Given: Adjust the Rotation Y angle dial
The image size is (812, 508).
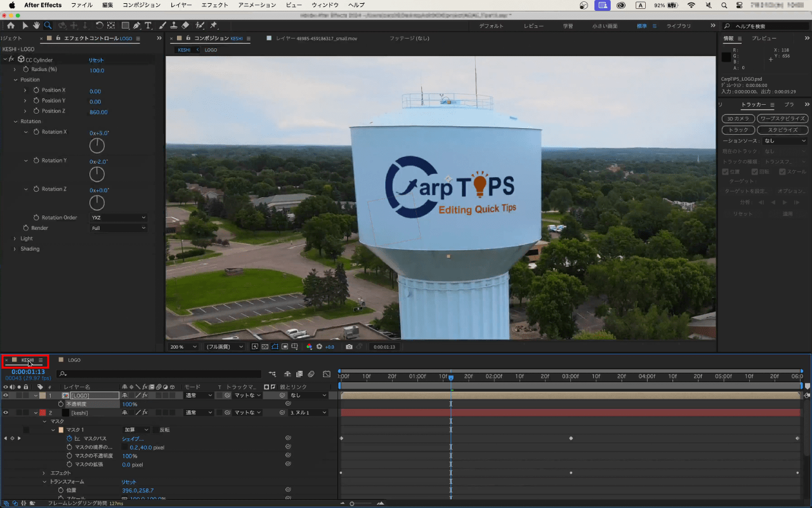Looking at the screenshot, I should pos(96,175).
